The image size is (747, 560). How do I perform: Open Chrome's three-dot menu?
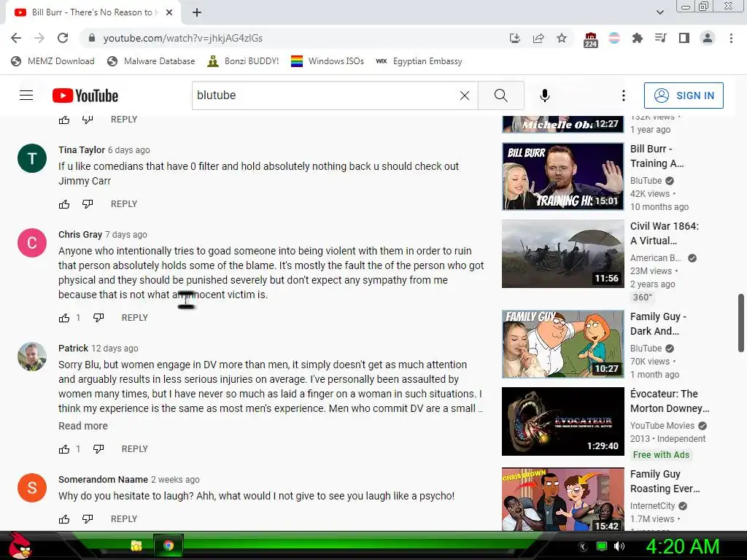731,38
